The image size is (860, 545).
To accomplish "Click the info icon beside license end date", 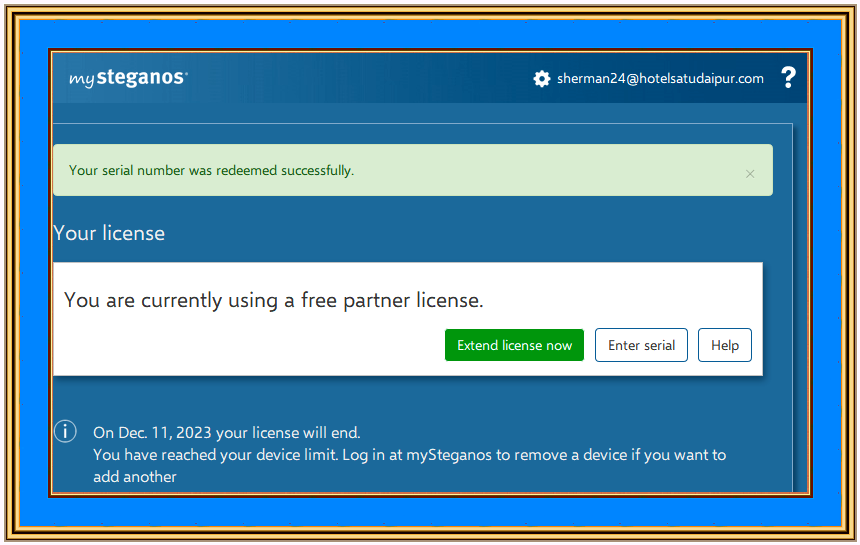I will point(65,432).
